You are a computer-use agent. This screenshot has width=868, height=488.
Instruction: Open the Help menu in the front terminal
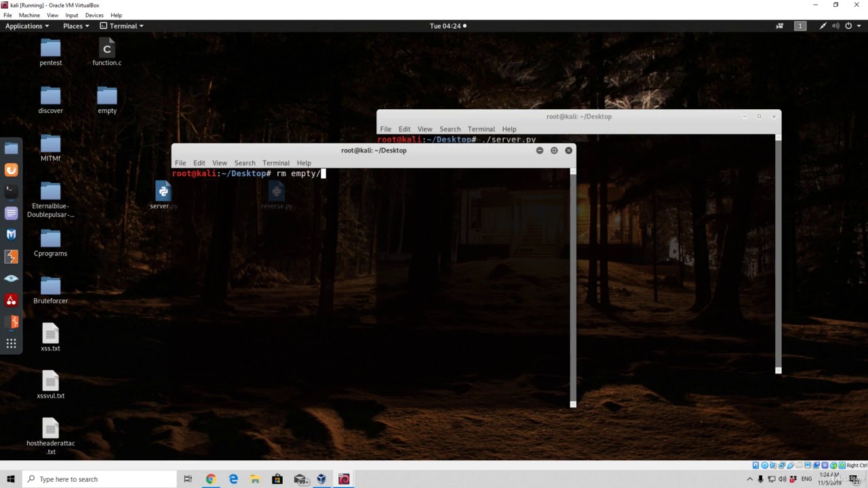(304, 163)
